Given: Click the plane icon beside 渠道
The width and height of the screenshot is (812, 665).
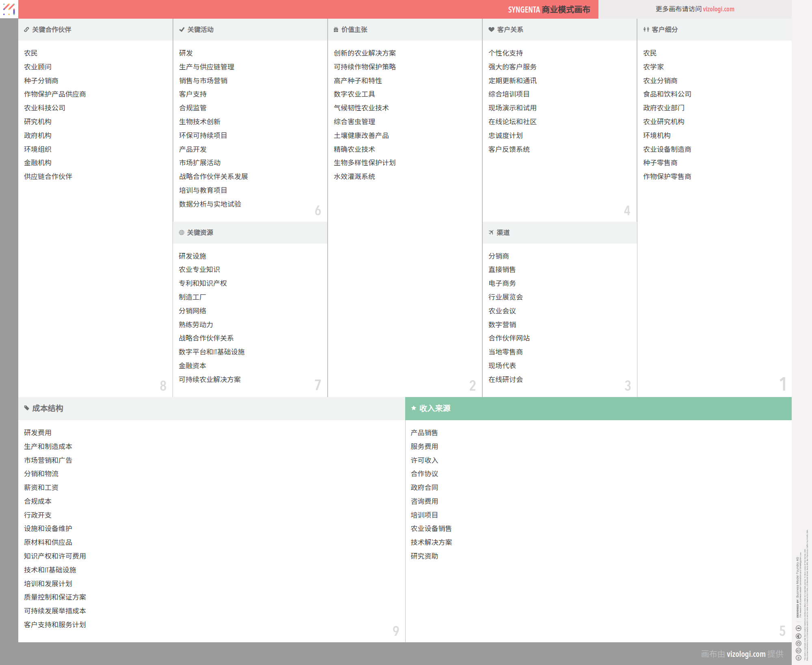Looking at the screenshot, I should click(x=491, y=233).
